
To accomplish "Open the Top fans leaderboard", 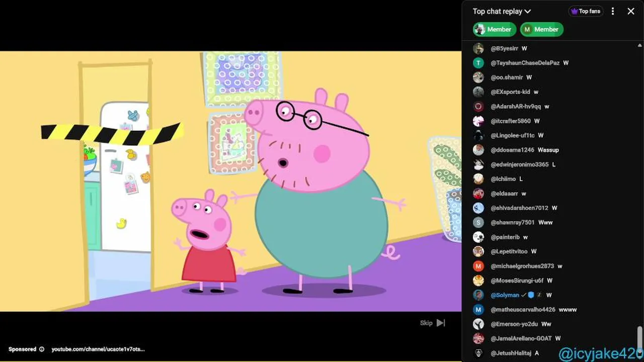I will pos(586,11).
